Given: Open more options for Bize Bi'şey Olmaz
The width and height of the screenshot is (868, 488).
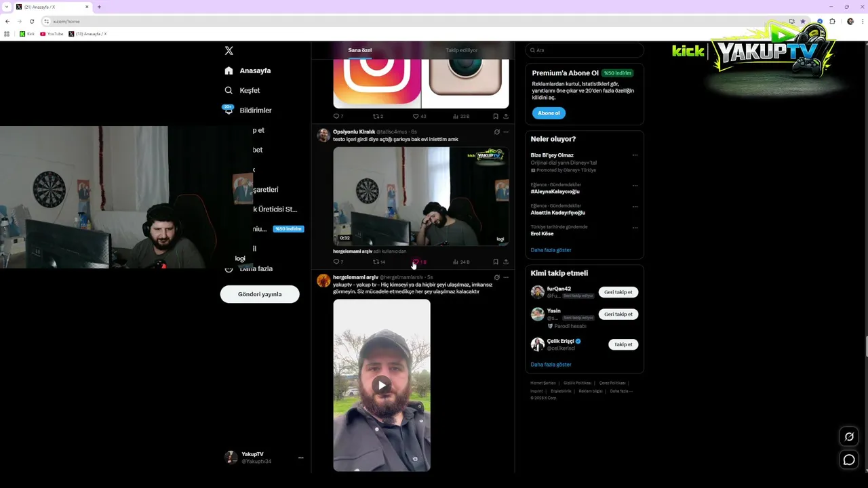Looking at the screenshot, I should point(635,155).
